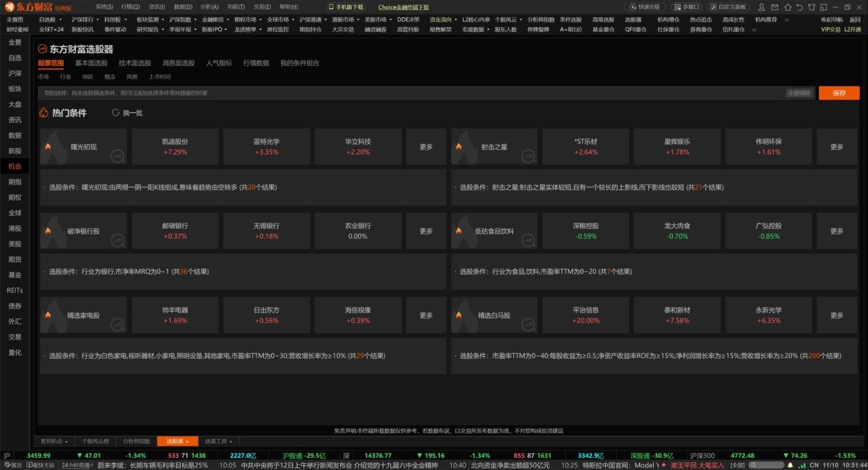868x470 pixels.
Task: Open the 行情(Q) menu
Action: [x=130, y=7]
